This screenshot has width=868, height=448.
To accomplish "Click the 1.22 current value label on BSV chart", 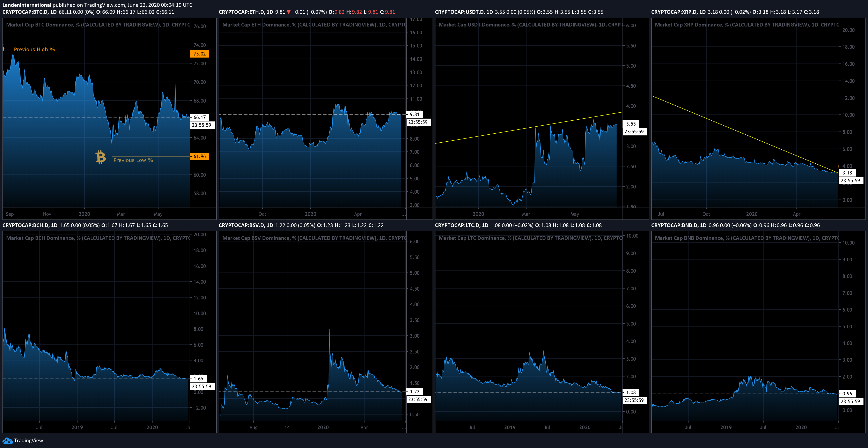I will pyautogui.click(x=414, y=392).
